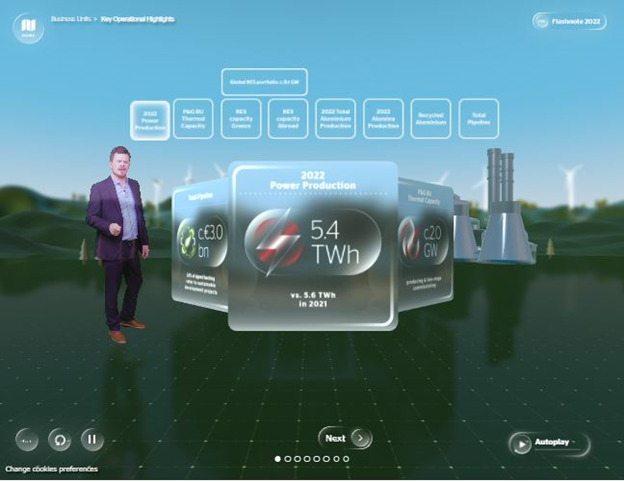Switch to Total Pipeline tab
Image resolution: width=624 pixels, height=482 pixels.
pyautogui.click(x=479, y=119)
